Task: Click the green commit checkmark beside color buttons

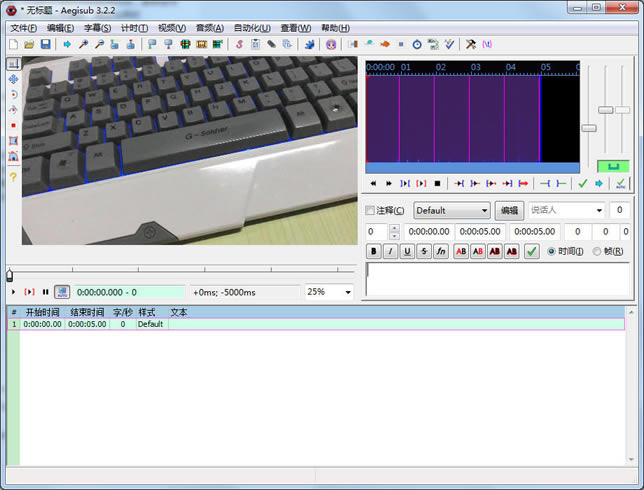Action: point(532,251)
